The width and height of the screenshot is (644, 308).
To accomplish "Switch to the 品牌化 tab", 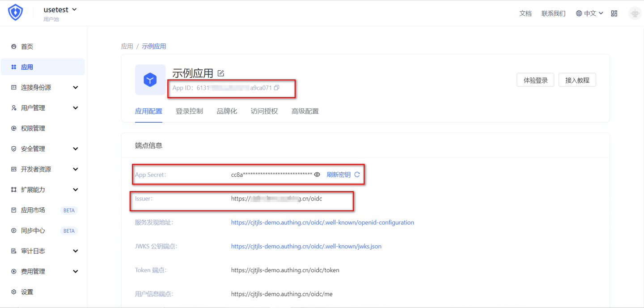I will (x=227, y=111).
